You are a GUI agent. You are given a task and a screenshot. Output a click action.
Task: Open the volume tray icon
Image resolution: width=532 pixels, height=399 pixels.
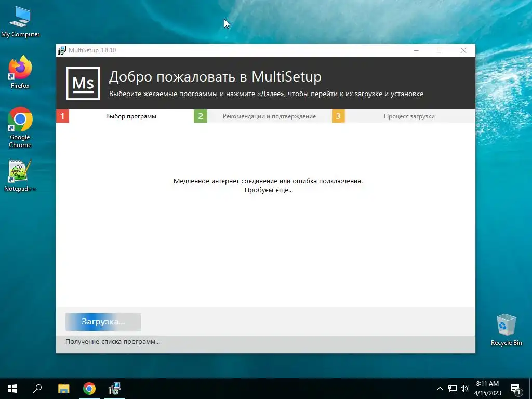pyautogui.click(x=464, y=389)
